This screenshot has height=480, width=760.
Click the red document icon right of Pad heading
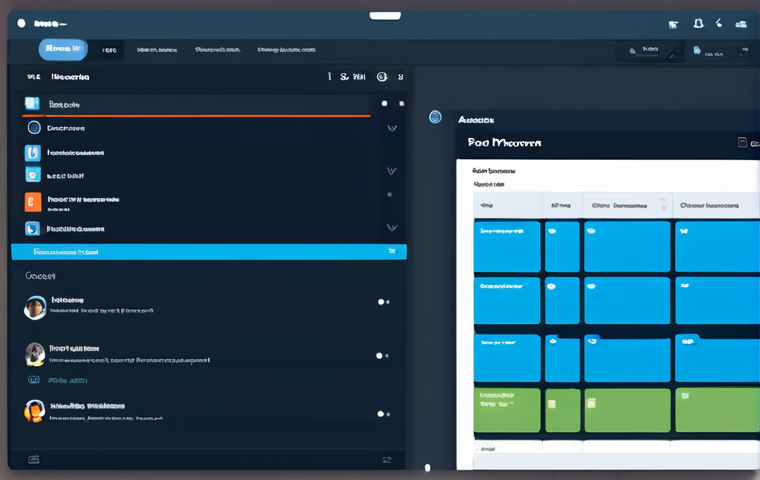742,142
